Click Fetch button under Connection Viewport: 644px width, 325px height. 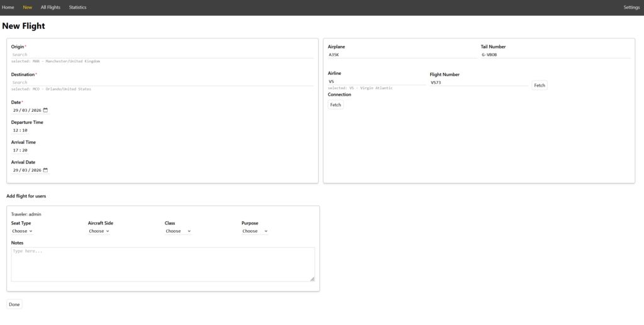click(336, 104)
